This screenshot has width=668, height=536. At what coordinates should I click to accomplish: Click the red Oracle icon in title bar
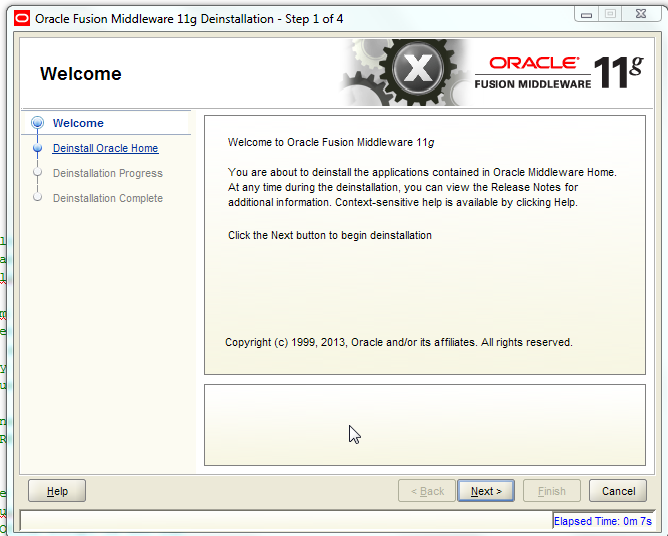[x=22, y=18]
